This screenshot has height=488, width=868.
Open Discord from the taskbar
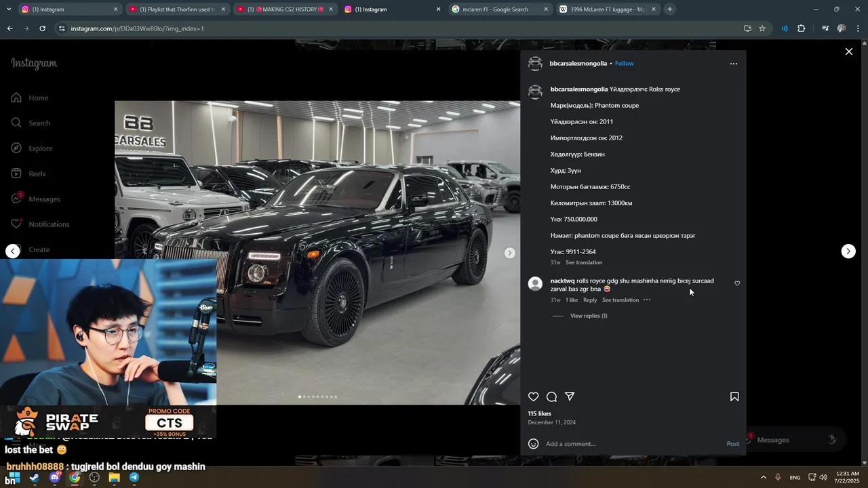(x=55, y=478)
